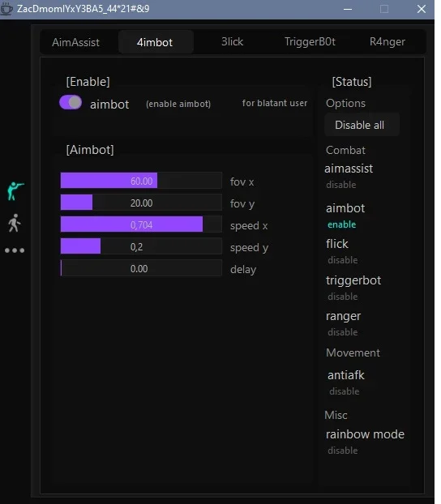Click the 'fov x' slider label

pos(242,182)
